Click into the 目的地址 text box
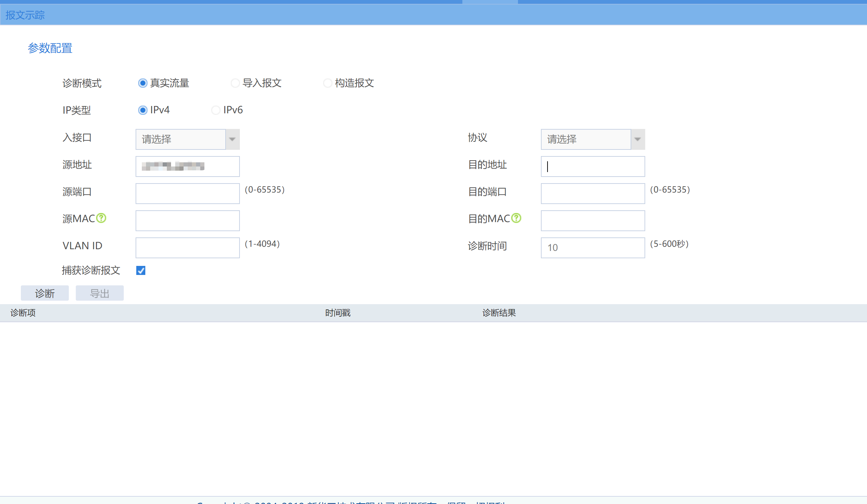The height and width of the screenshot is (504, 867). click(x=593, y=166)
